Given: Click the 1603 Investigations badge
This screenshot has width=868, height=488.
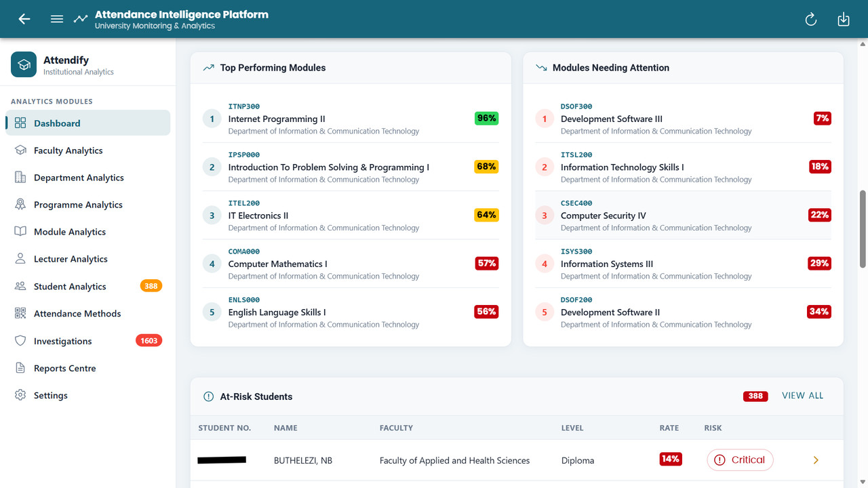Looking at the screenshot, I should (x=149, y=341).
